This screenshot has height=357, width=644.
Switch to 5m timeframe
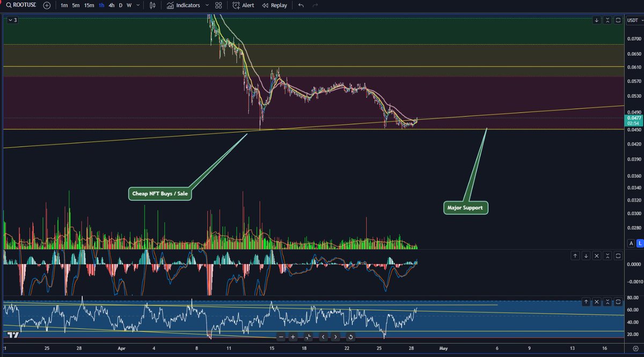coord(76,5)
